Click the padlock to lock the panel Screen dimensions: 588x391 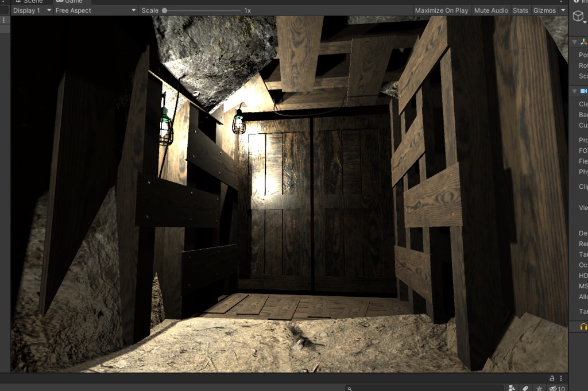tap(552, 378)
